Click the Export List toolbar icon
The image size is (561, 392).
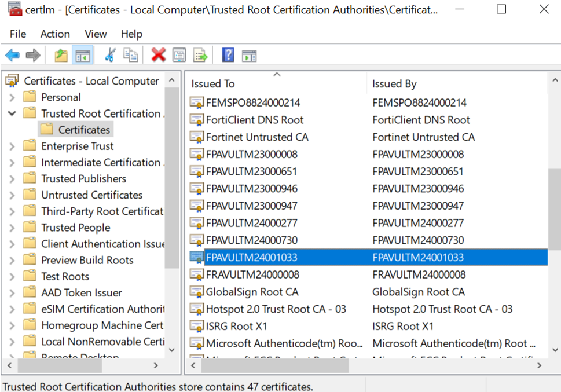point(200,56)
